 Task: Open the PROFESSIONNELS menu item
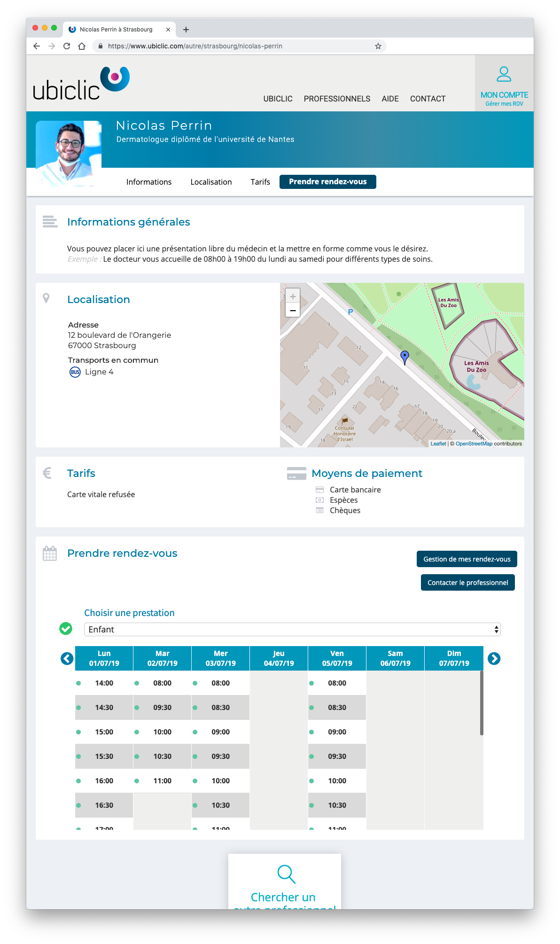(x=337, y=99)
